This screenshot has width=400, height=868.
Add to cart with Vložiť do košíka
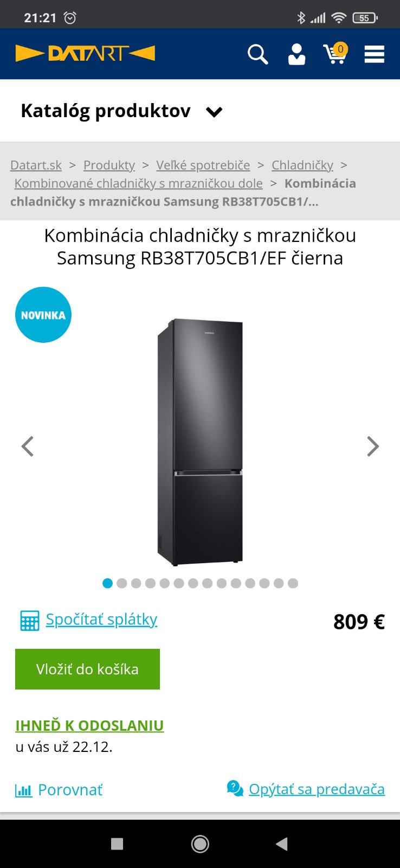[x=87, y=669]
